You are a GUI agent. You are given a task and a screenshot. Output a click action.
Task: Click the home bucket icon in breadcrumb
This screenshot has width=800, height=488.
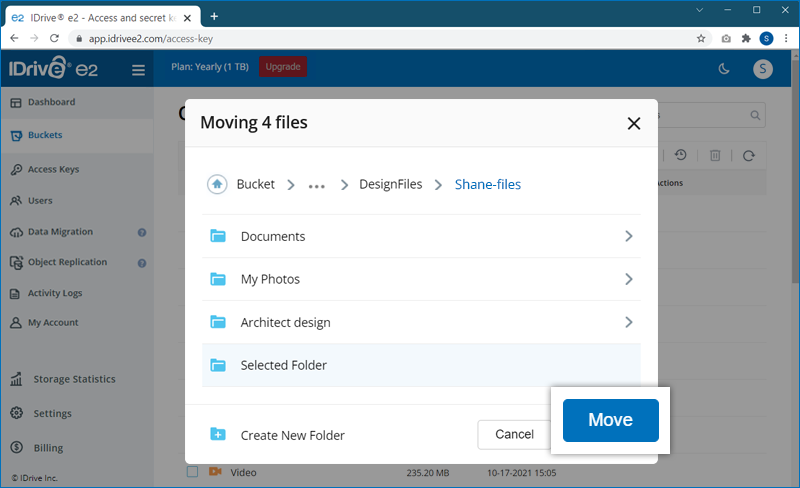coord(217,184)
